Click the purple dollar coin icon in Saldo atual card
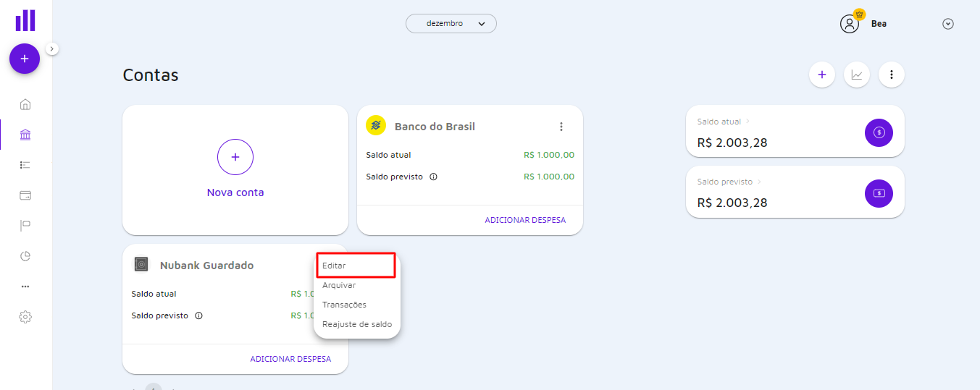 [879, 132]
